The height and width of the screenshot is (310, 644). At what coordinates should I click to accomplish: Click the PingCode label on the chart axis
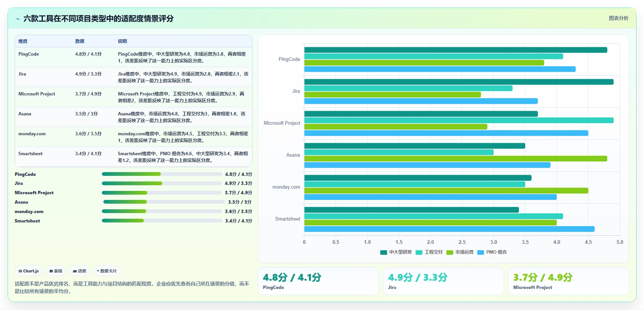tap(289, 59)
